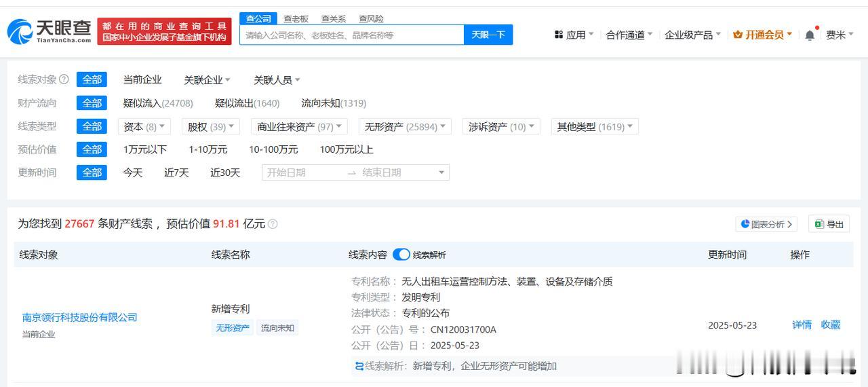
Task: Open the 涉诉资产 (10) dropdown
Action: pos(500,126)
